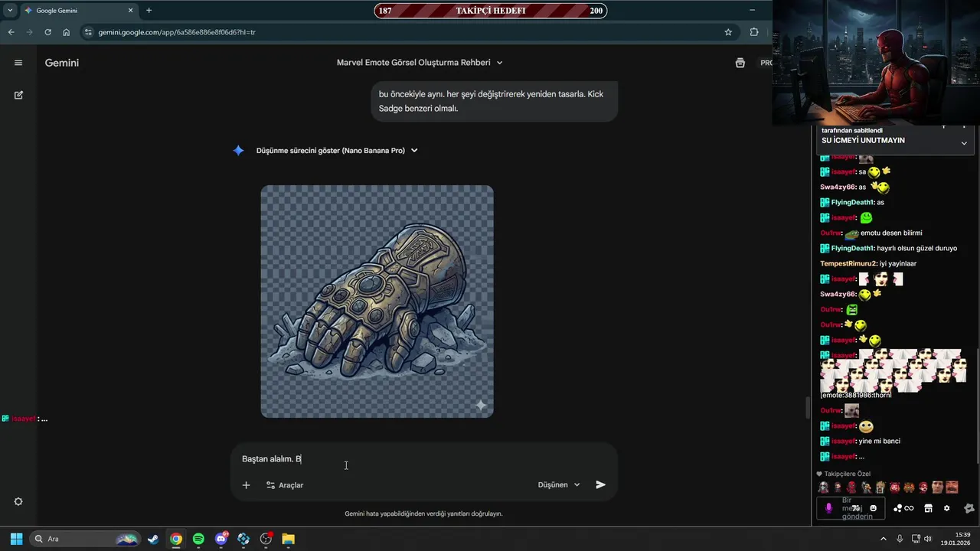Select the Groot follower emote

[880, 487]
